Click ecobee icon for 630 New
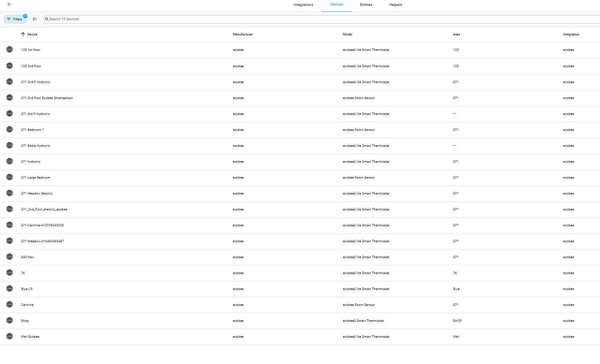The image size is (600, 364). [10, 257]
